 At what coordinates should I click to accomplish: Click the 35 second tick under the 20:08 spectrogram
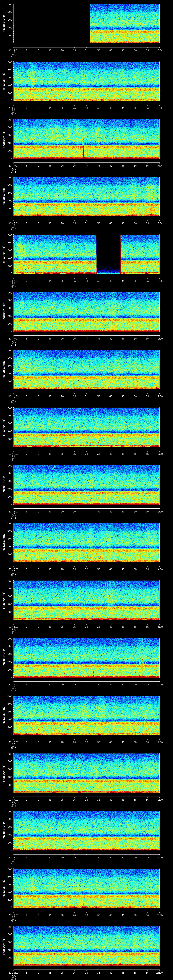pos(98,281)
